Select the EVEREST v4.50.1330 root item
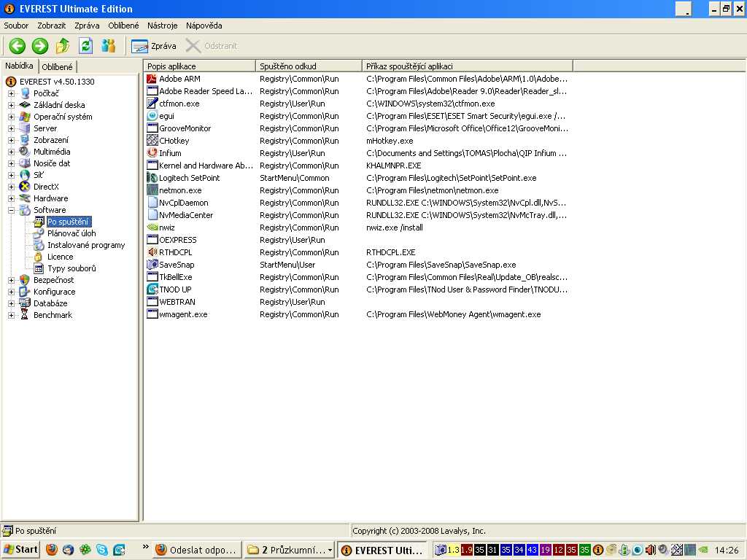The width and height of the screenshot is (747, 560). click(x=57, y=82)
